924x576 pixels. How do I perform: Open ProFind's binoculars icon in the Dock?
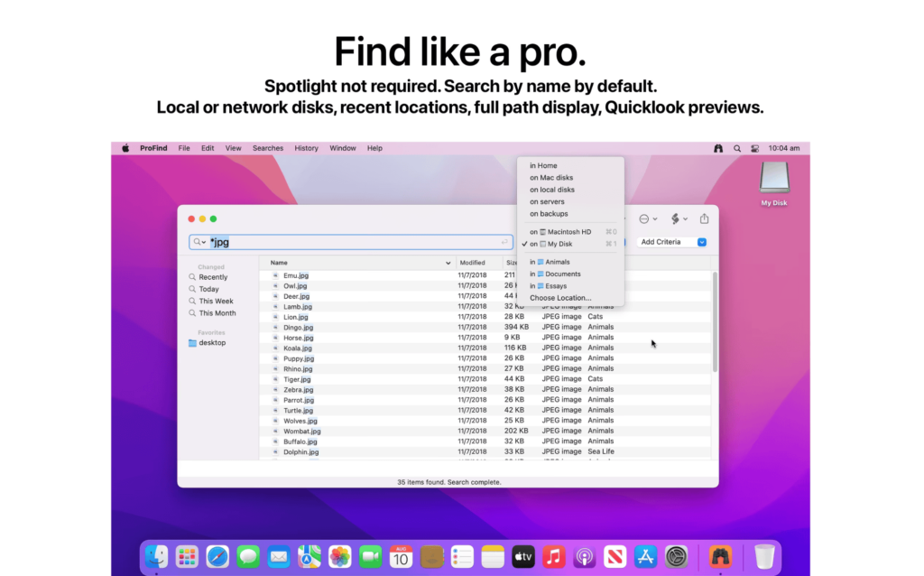coord(719,556)
